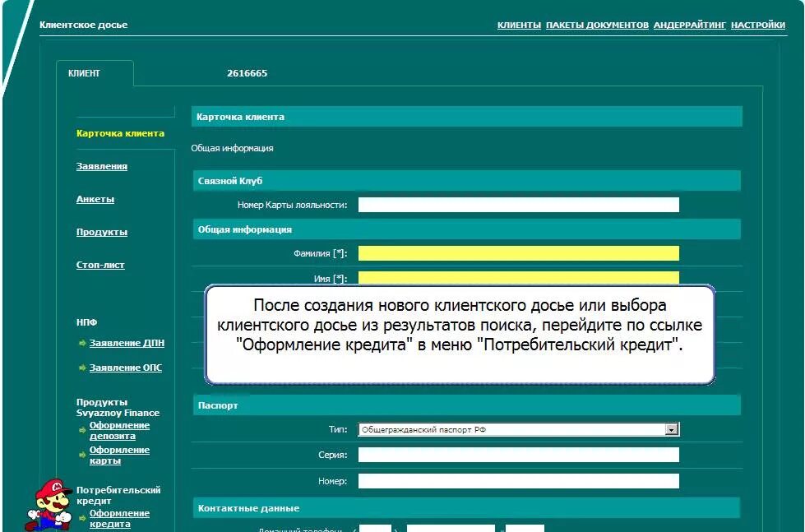This screenshot has height=532, width=805.
Task: Focus the yellow Имя field
Action: [x=519, y=278]
